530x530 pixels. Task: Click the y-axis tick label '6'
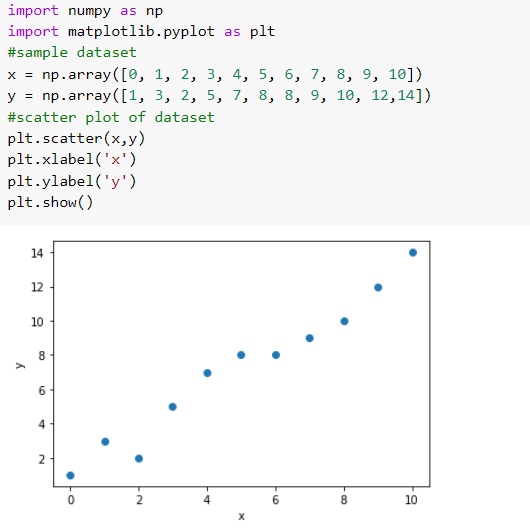tap(42, 391)
